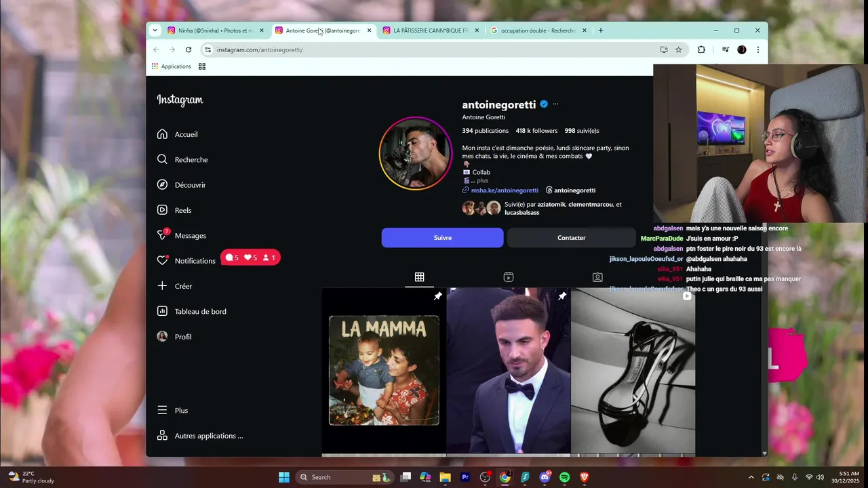
Task: Open Spotify from the taskbar
Action: pos(564,477)
